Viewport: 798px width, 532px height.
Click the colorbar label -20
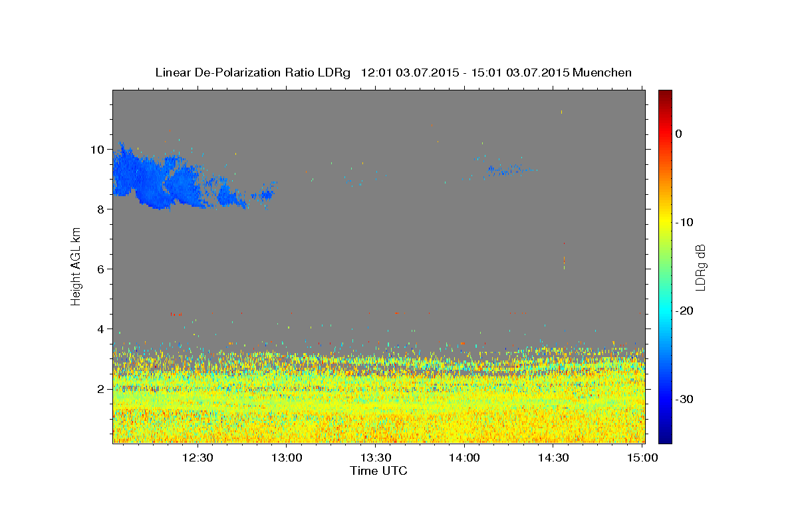pyautogui.click(x=684, y=311)
